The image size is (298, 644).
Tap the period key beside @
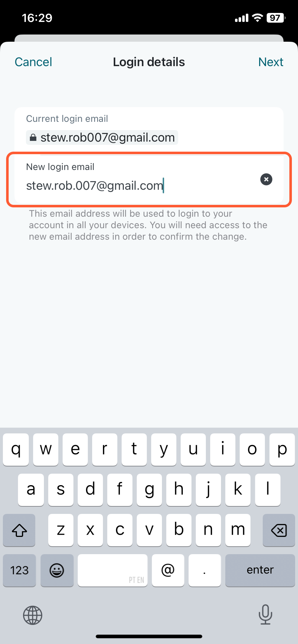[x=204, y=570]
